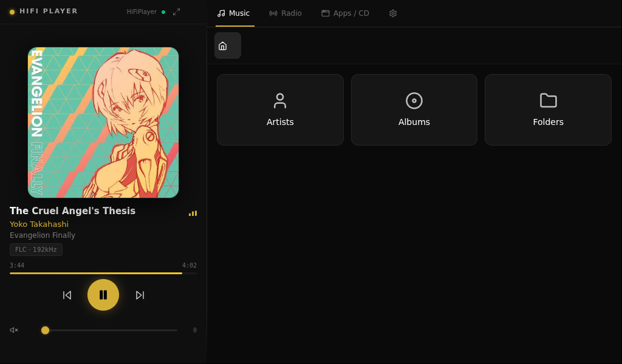Pause playback with the yellow pause button
The height and width of the screenshot is (364, 622).
click(103, 295)
